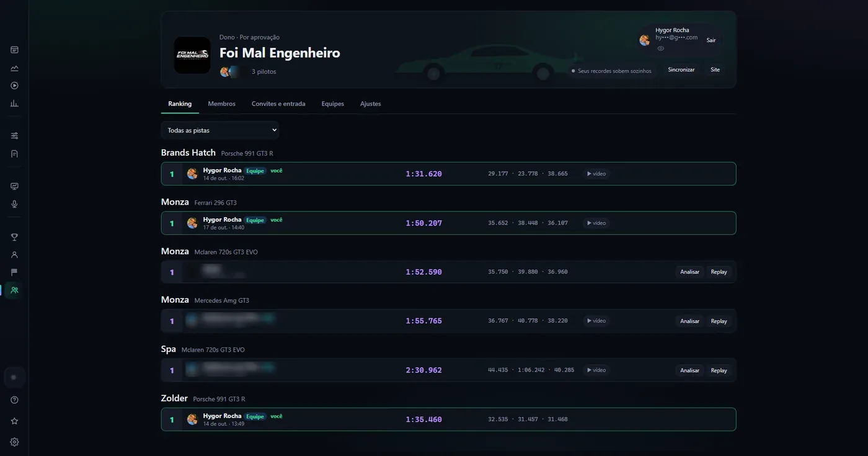The width and height of the screenshot is (868, 456).
Task: Play vídeo for Monza 1:50.207 lap
Action: (596, 223)
